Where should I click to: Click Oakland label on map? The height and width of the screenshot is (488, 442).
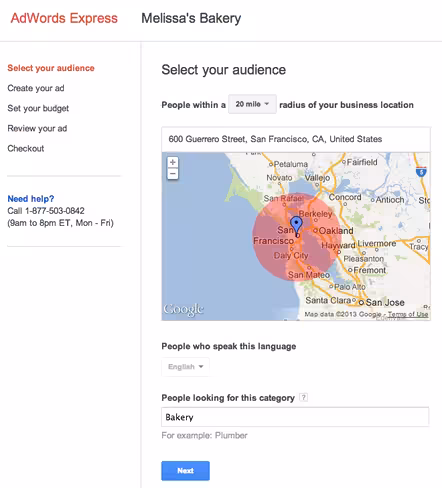click(x=336, y=231)
